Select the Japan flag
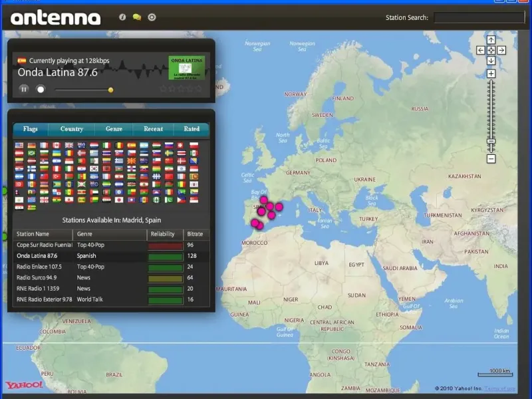532x399 pixels. [119, 200]
